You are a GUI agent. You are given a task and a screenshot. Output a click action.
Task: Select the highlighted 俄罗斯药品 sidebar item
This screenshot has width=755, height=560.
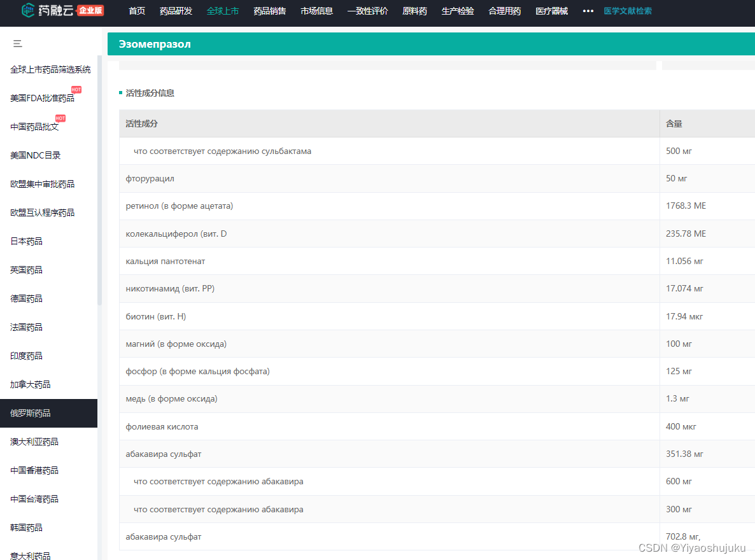click(x=48, y=413)
